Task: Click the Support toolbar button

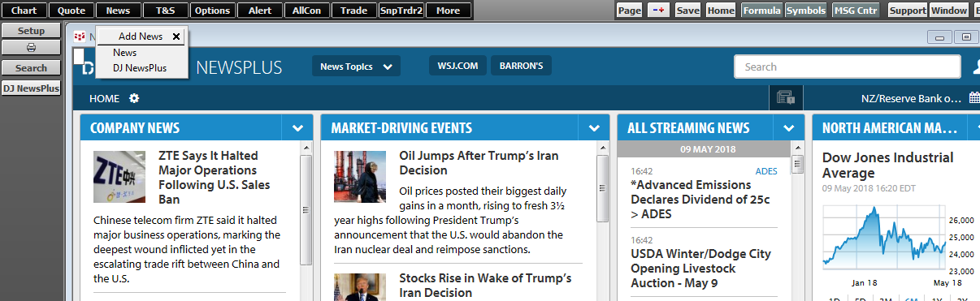Action: pyautogui.click(x=907, y=11)
